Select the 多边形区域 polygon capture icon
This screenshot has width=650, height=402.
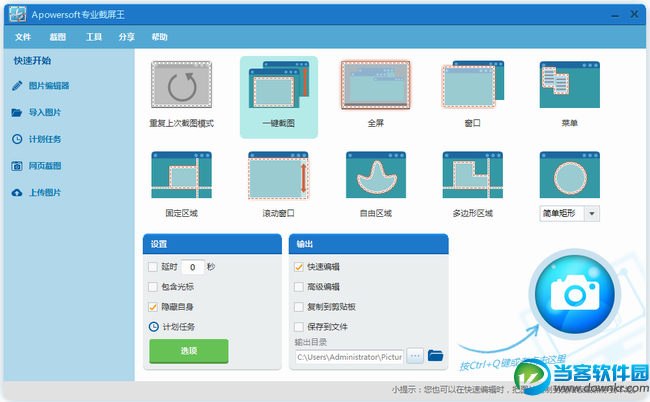(x=473, y=174)
